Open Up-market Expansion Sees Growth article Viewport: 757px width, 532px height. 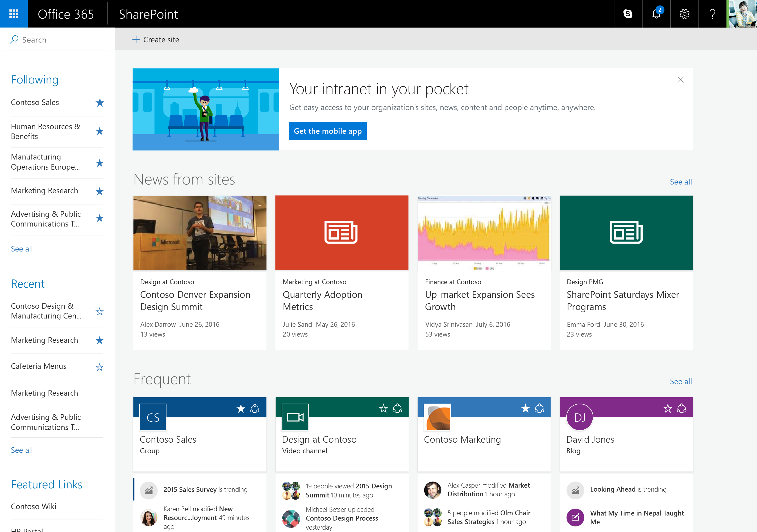click(x=480, y=301)
